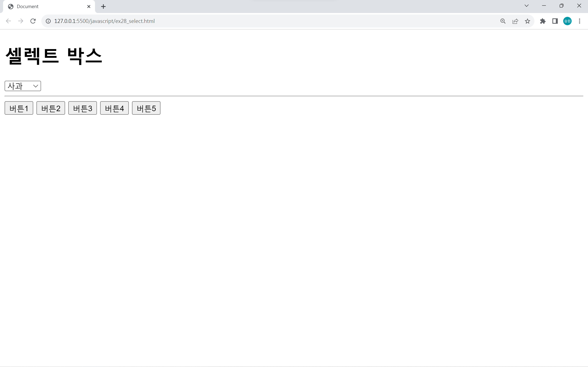588x367 pixels.
Task: Open the tab search chevron
Action: click(x=527, y=6)
